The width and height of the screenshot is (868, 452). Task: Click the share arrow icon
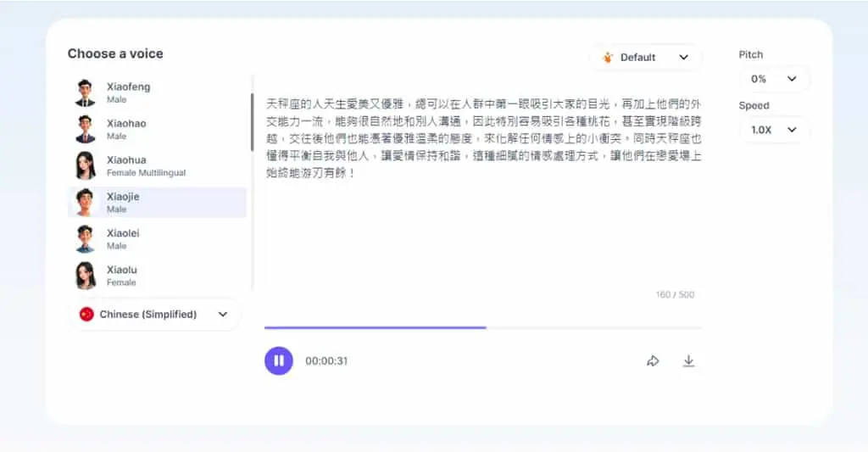654,361
